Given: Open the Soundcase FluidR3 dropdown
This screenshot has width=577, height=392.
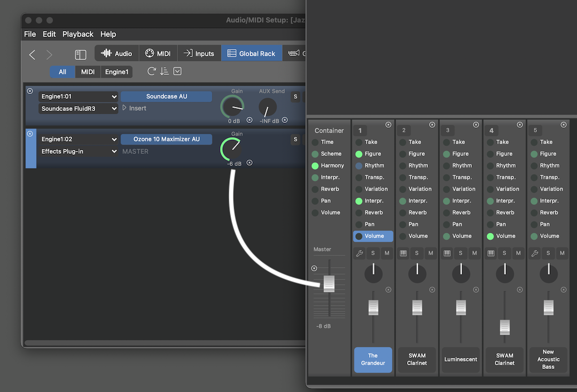Looking at the screenshot, I should tap(78, 108).
